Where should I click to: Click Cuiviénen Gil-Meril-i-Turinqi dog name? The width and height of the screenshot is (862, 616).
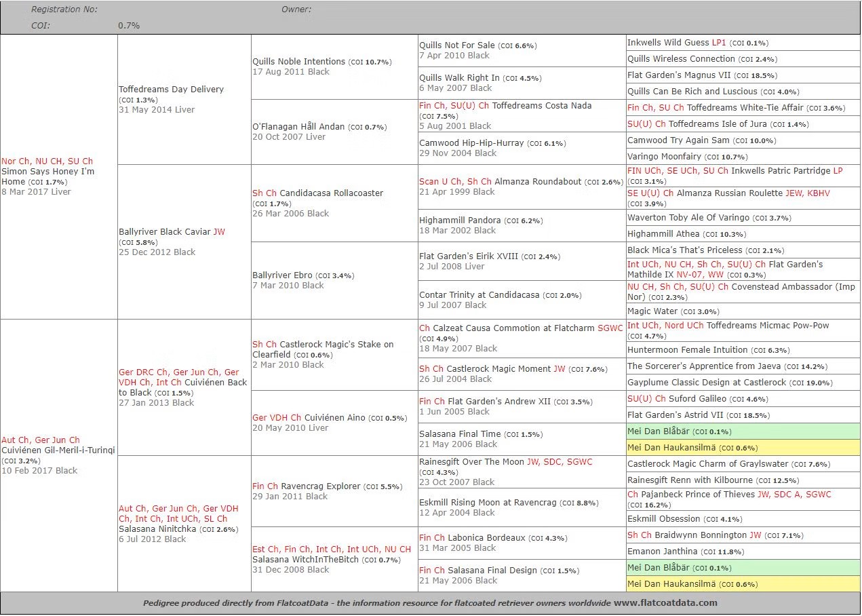point(58,450)
